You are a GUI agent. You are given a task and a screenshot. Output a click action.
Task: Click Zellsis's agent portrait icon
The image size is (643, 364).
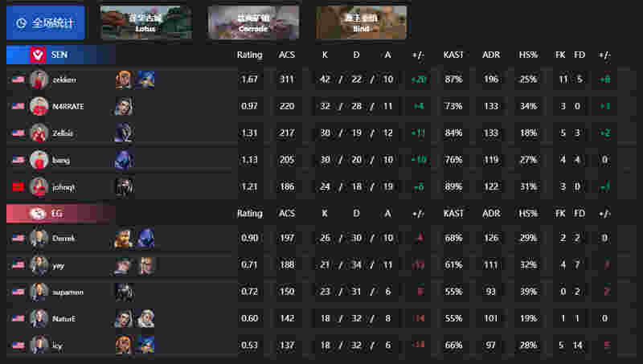tap(124, 133)
